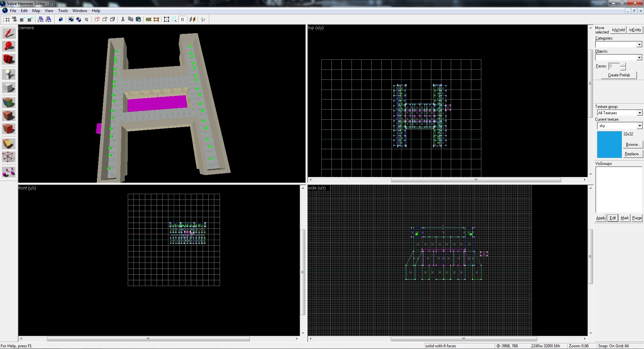Expand the Categories dropdown

(x=639, y=44)
